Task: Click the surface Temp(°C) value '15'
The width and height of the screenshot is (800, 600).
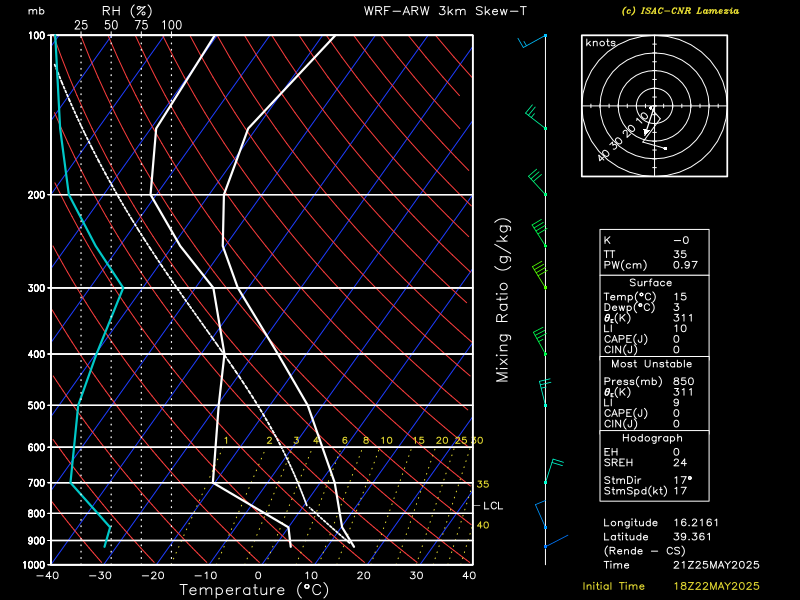Action: tap(680, 297)
